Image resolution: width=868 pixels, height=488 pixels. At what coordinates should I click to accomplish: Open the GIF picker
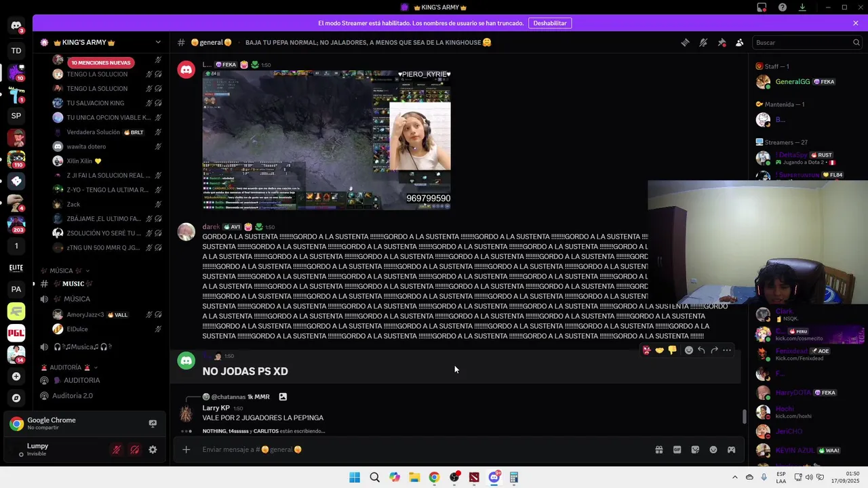[677, 449]
